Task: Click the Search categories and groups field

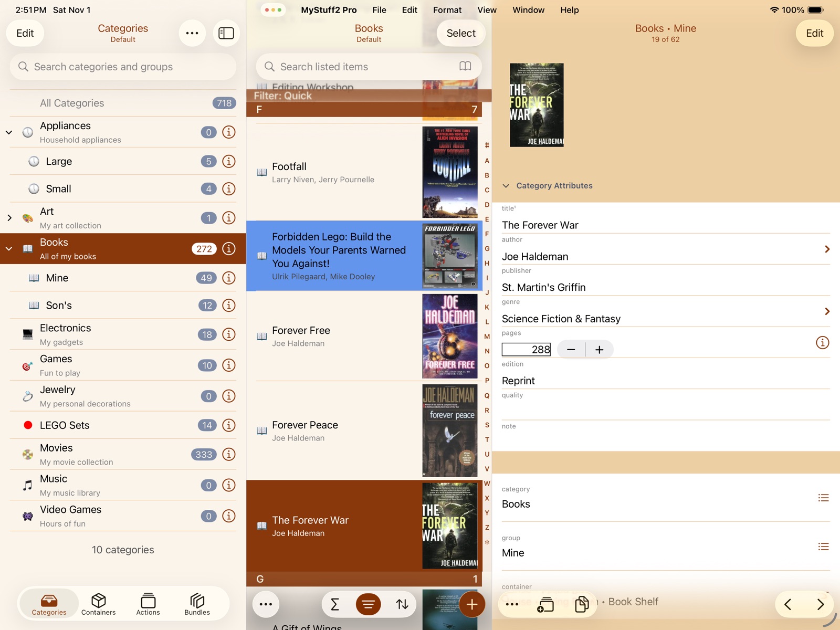Action: tap(123, 67)
